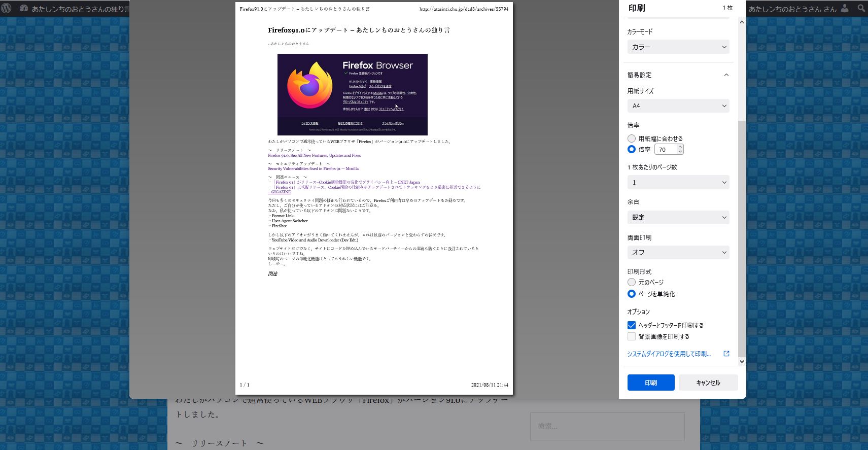Click the user name menu in admin bar
868x450 pixels.
point(792,9)
